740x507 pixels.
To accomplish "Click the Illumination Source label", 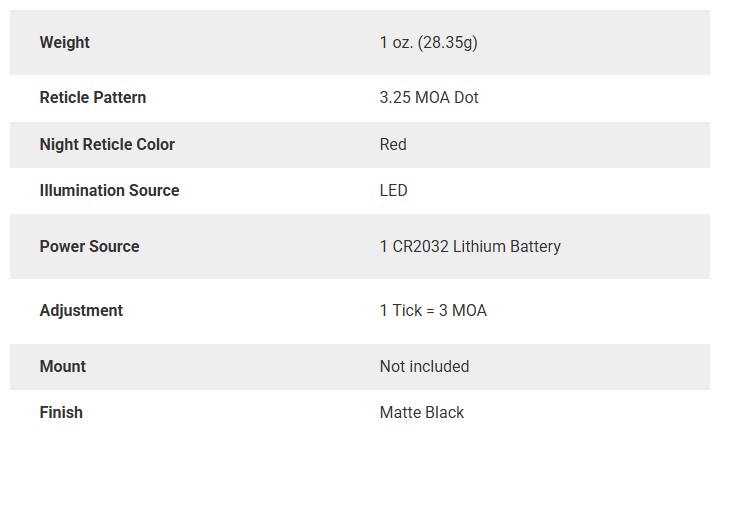I will pyautogui.click(x=109, y=190).
